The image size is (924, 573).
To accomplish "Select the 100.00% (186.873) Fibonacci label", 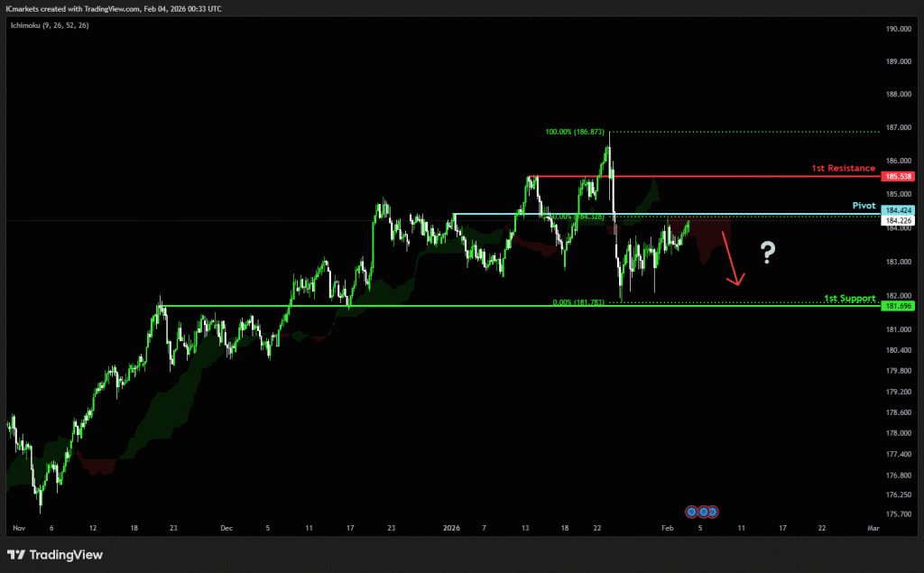I will point(575,132).
